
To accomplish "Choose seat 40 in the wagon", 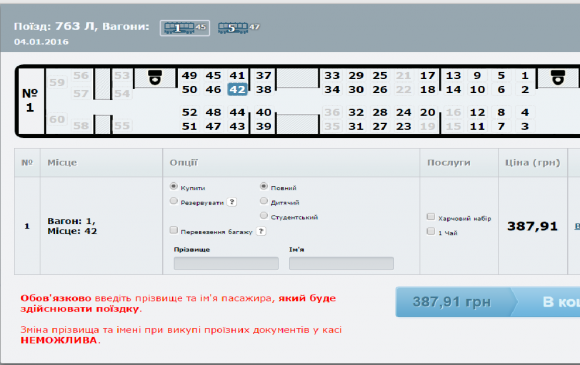I will click(x=264, y=112).
